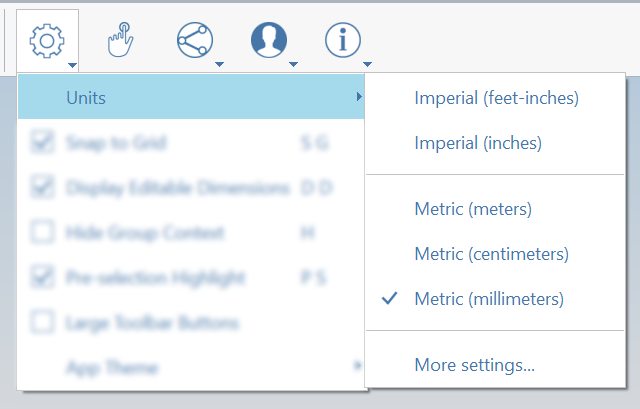This screenshot has width=640, height=409.
Task: Select Imperial (inches) units
Action: pyautogui.click(x=478, y=143)
